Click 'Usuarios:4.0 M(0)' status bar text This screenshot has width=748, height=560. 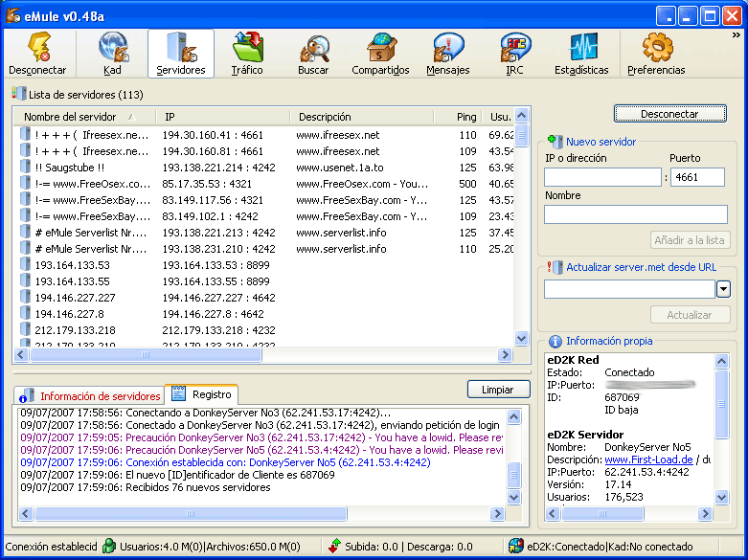pos(162,547)
